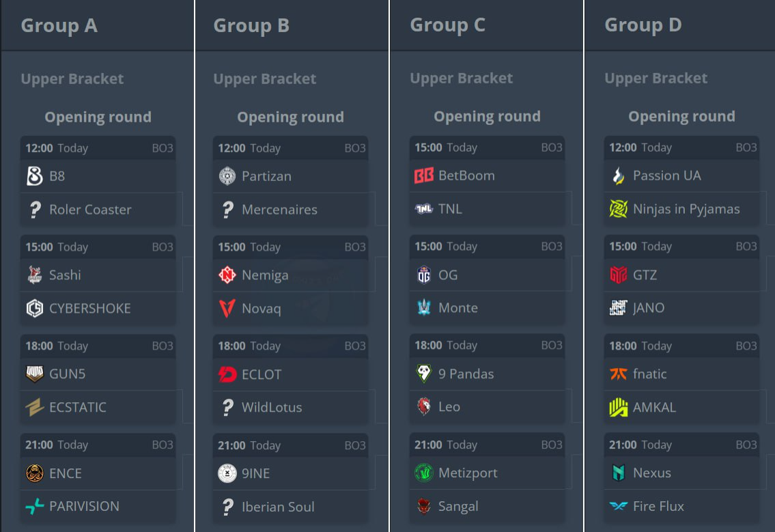This screenshot has height=532, width=775.
Task: Click the question mark icon for Mercenaires
Action: point(227,210)
